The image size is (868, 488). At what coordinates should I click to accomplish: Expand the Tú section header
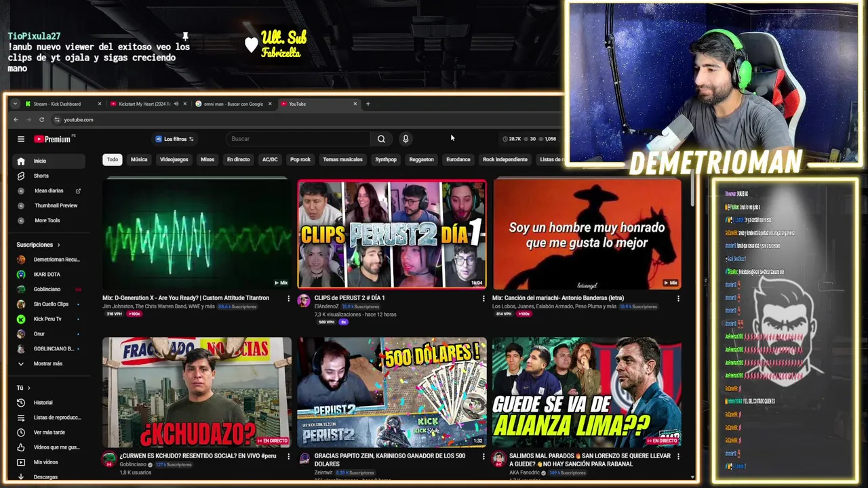click(23, 388)
